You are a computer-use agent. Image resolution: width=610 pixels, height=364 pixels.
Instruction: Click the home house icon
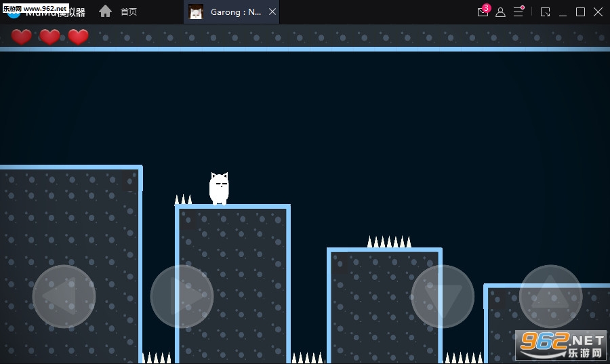pyautogui.click(x=105, y=12)
